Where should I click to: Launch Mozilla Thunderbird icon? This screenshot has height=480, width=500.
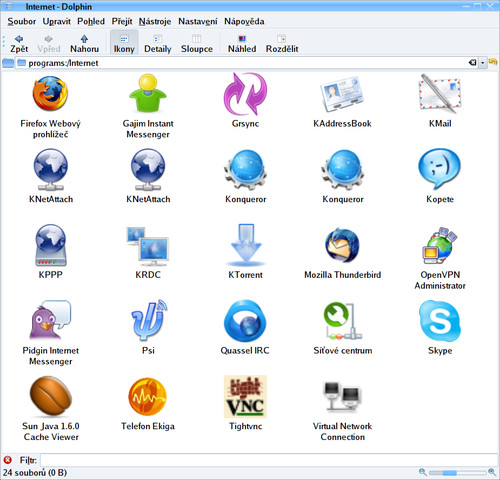click(x=342, y=245)
